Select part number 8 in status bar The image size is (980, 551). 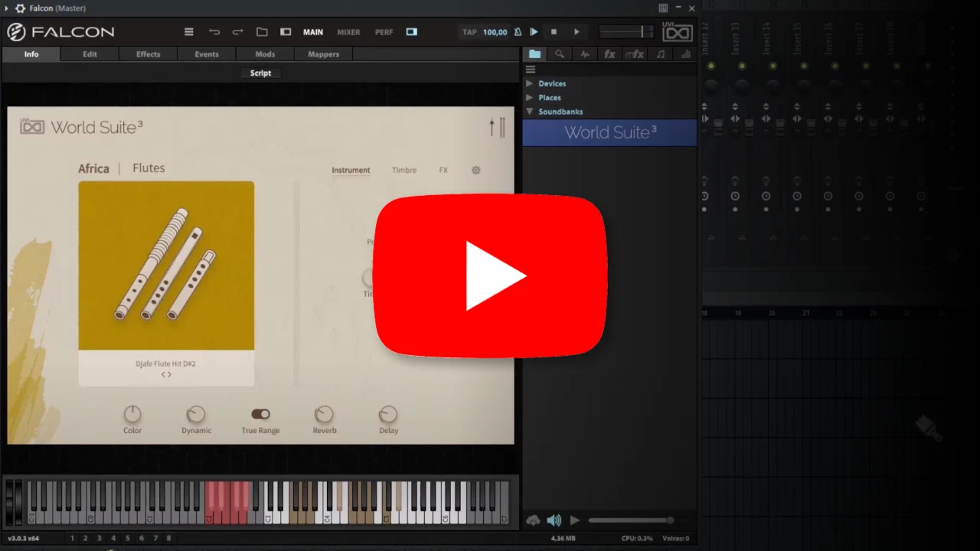click(x=168, y=538)
